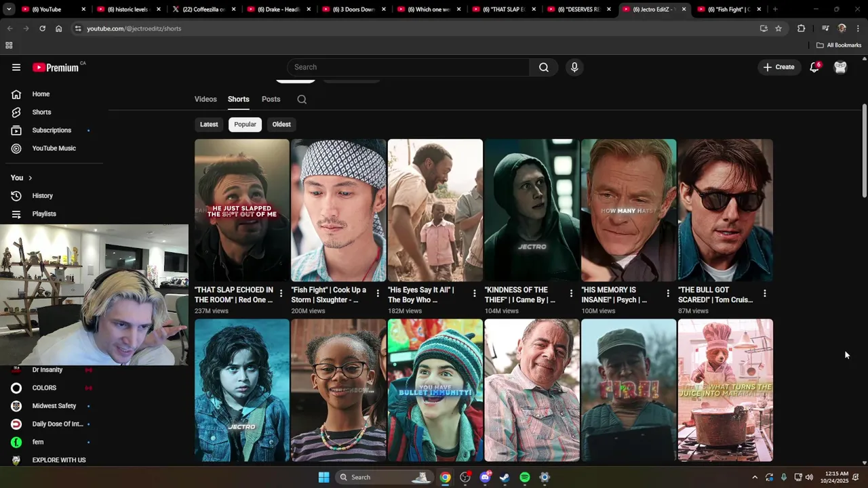Search within channel using magnifier icon

tap(302, 99)
